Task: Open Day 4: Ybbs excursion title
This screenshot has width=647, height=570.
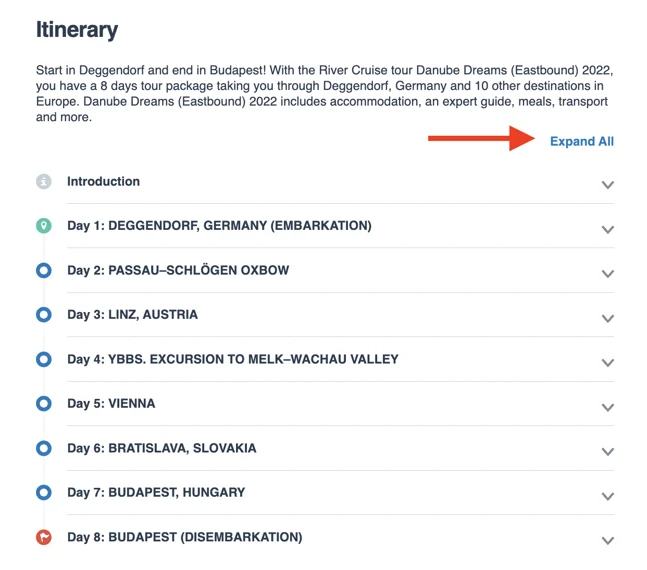Action: pyautogui.click(x=233, y=359)
